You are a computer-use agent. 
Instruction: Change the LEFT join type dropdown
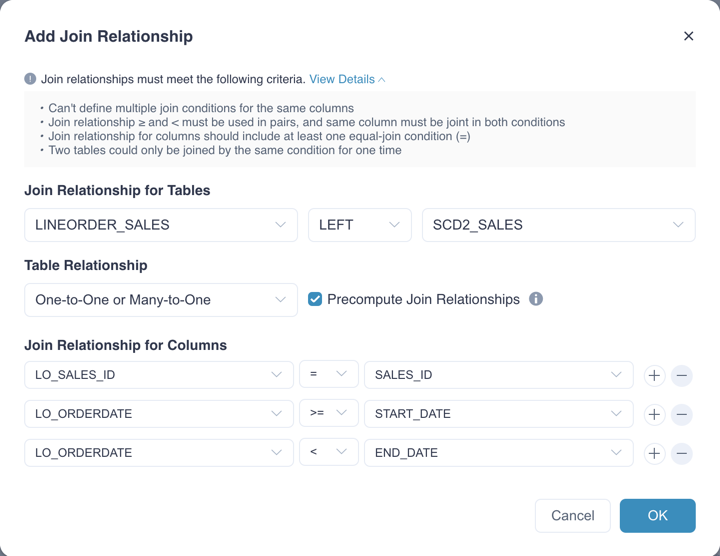359,225
